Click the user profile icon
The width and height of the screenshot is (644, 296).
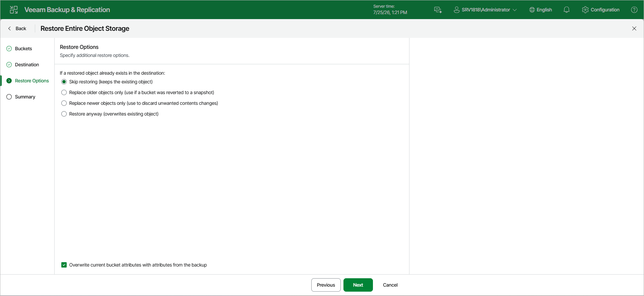tap(456, 10)
